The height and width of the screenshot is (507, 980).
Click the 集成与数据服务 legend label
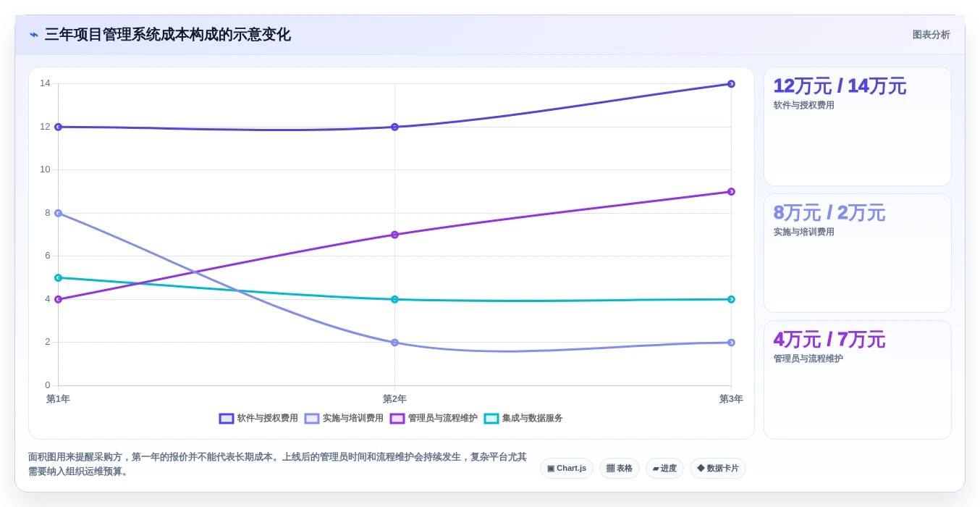[533, 419]
